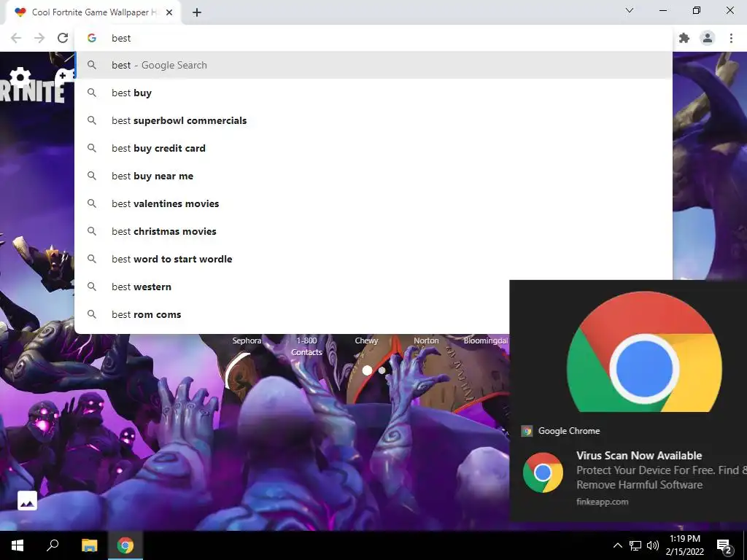Click the Chrome taskbar icon
Viewport: 747px width, 560px height.
(x=125, y=545)
